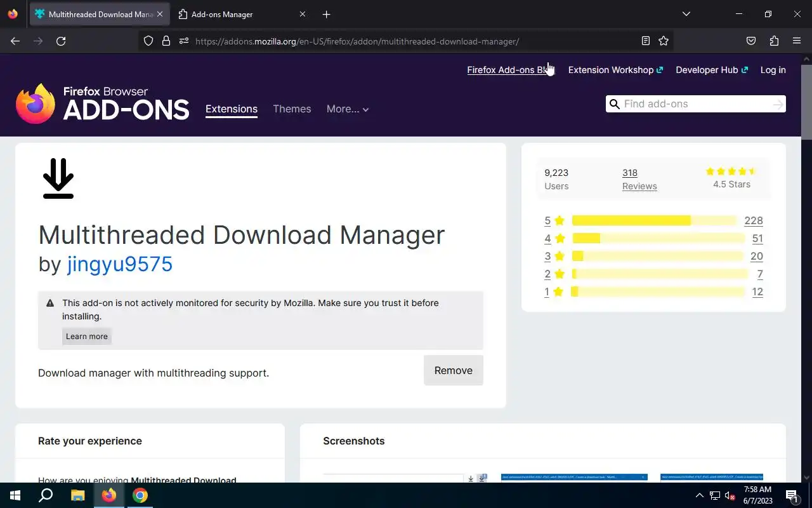Open the Windows Start menu
The image size is (812, 508).
point(15,495)
